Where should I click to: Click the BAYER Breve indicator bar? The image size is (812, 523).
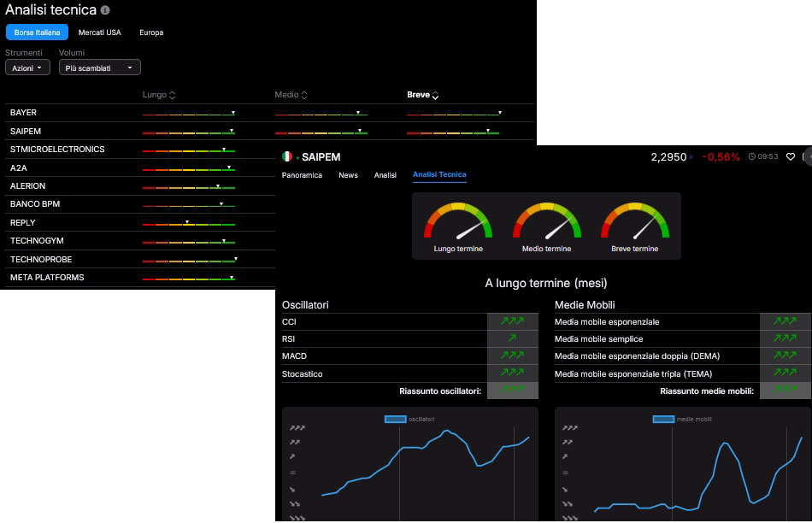click(454, 114)
